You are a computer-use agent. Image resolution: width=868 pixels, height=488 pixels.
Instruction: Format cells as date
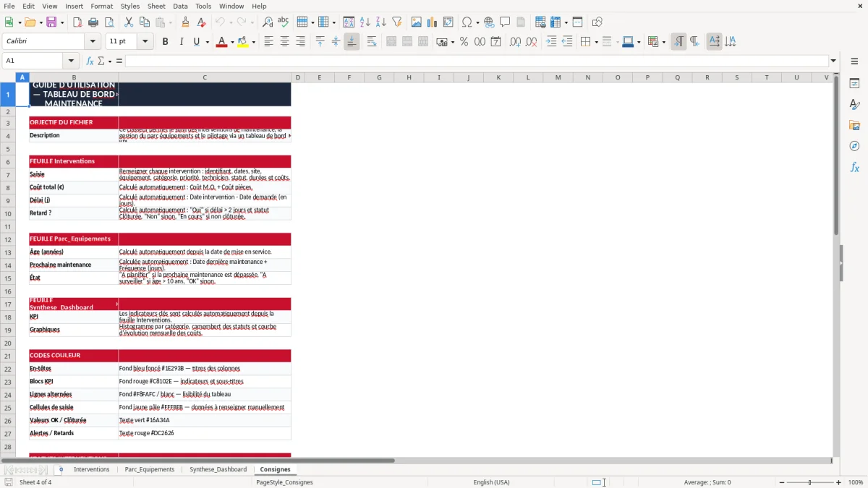pos(495,42)
